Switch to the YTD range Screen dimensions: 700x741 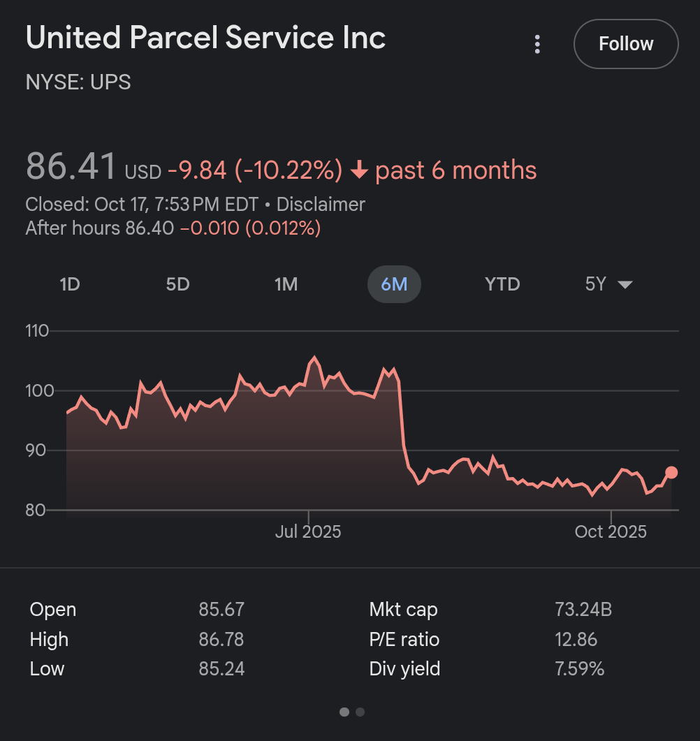(x=502, y=284)
